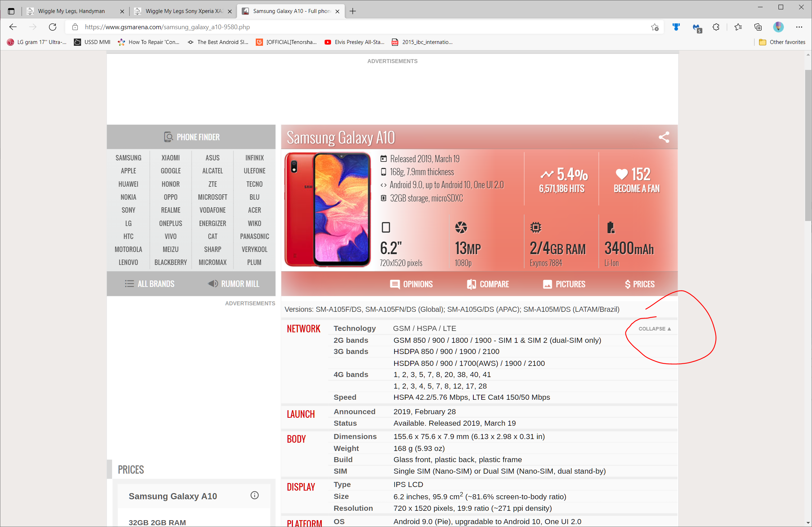Screen dimensions: 812x527
Task: Open the Prices page
Action: (640, 284)
